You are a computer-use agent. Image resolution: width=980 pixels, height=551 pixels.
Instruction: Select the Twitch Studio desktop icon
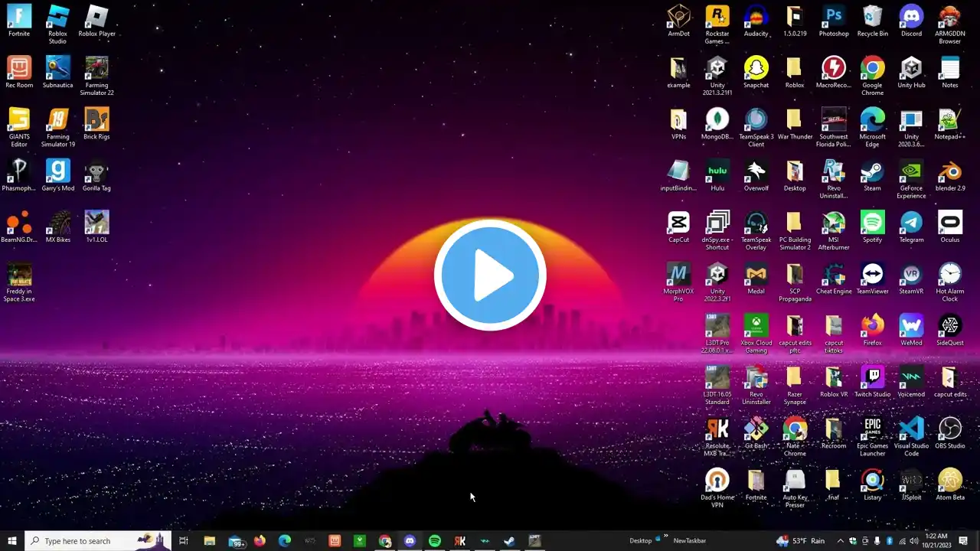pyautogui.click(x=873, y=380)
